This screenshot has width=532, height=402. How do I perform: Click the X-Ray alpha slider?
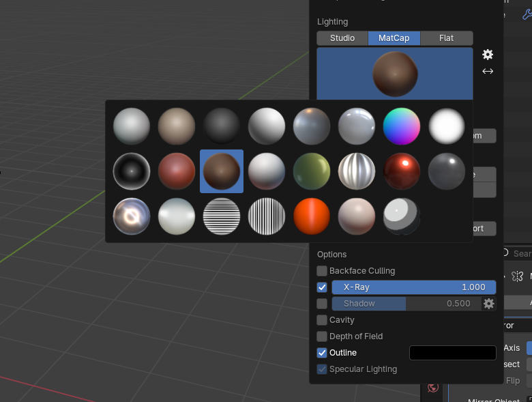(x=414, y=287)
